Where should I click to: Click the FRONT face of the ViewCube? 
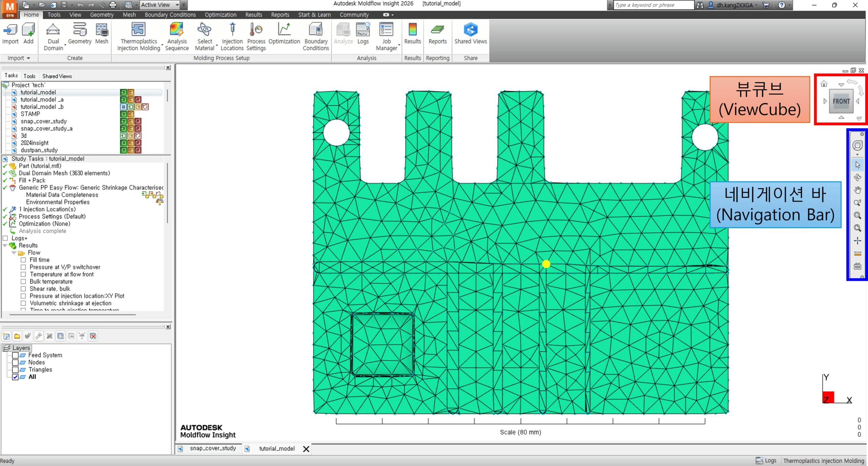pos(841,101)
